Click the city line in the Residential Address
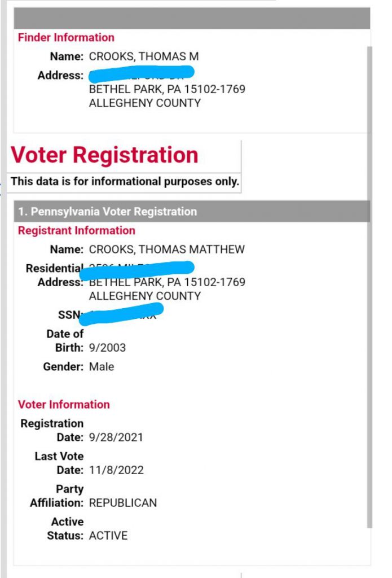392x578 pixels. click(167, 282)
